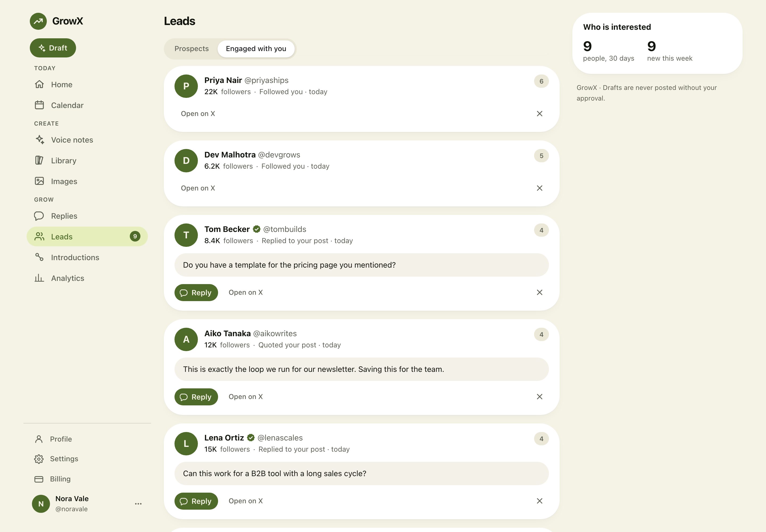Screen dimensions: 766x532
Task: Click the @priyaships handle
Action: (x=266, y=81)
